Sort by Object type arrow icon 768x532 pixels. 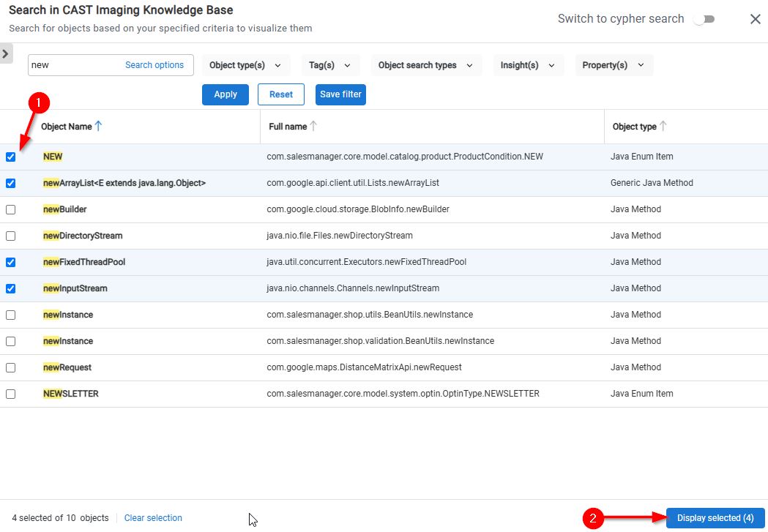tap(663, 127)
